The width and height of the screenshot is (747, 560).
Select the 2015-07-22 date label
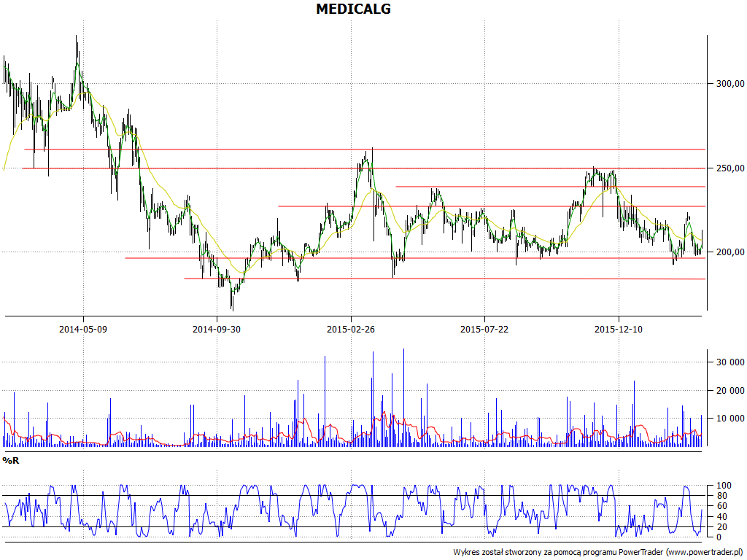coord(484,329)
